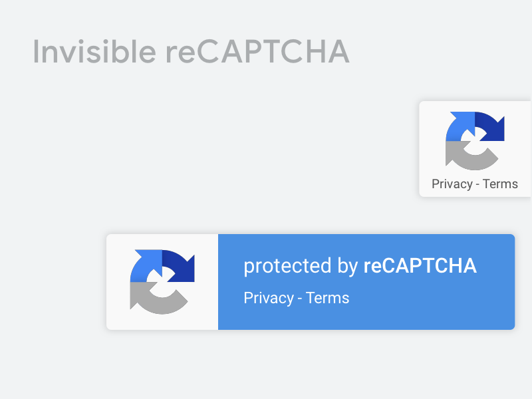Open the Privacy link in the small badge
The height and width of the screenshot is (399, 532).
click(x=452, y=184)
